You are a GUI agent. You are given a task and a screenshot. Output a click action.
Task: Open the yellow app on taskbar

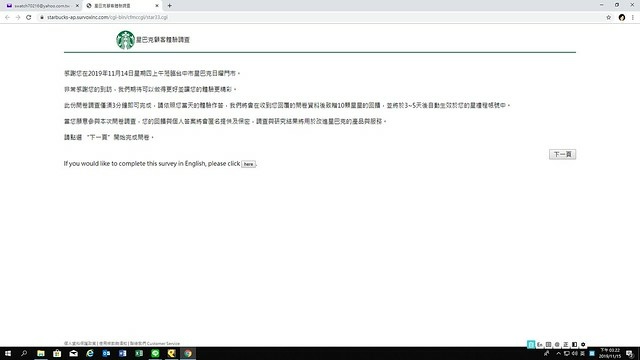tap(171, 353)
